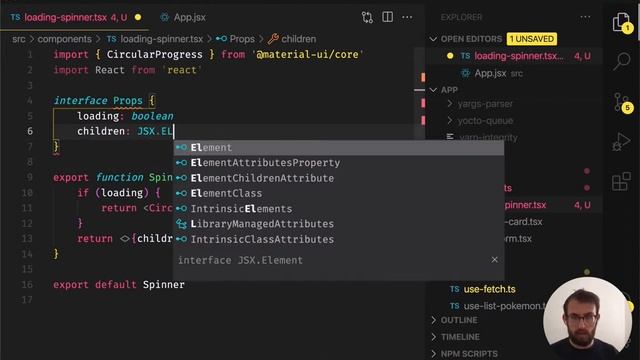
Task: Click the children breadcrumb
Action: [x=292, y=39]
